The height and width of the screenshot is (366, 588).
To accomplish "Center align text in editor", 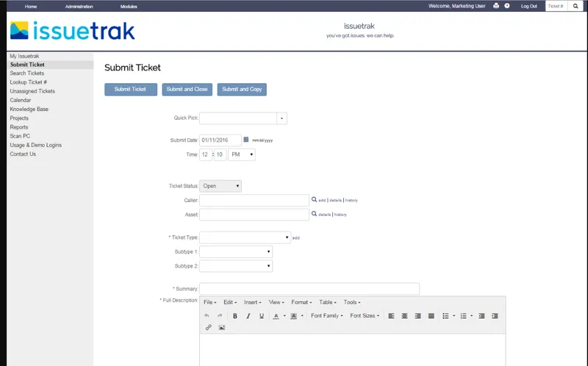I will point(405,316).
